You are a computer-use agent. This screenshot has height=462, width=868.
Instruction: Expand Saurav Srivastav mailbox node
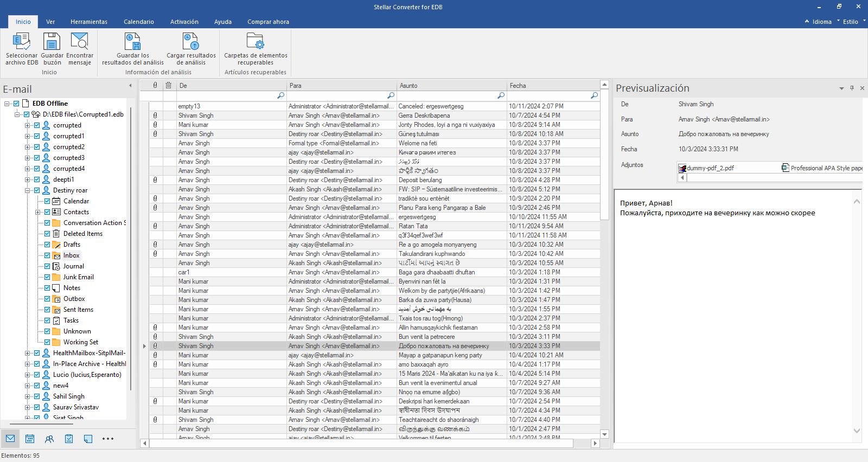(27, 407)
